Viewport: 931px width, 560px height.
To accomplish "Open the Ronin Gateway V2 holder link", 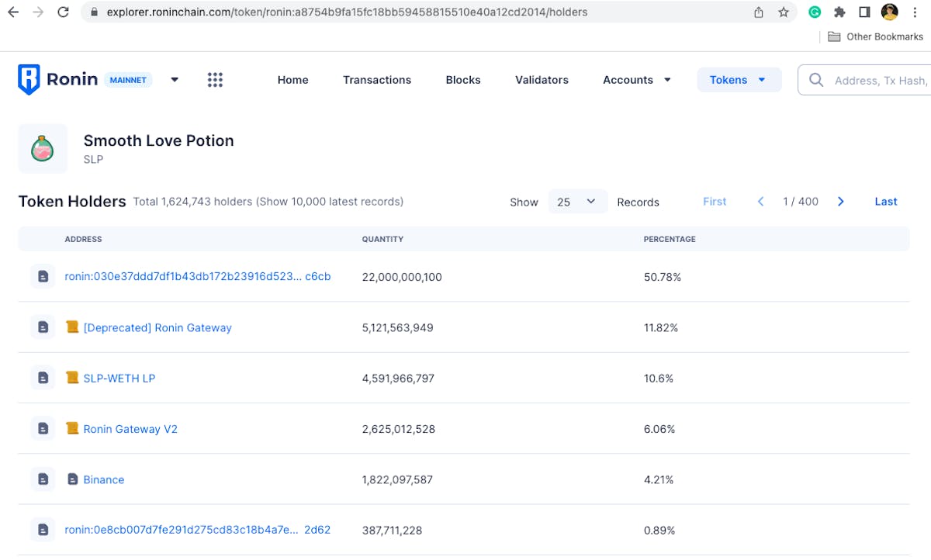I will 129,428.
